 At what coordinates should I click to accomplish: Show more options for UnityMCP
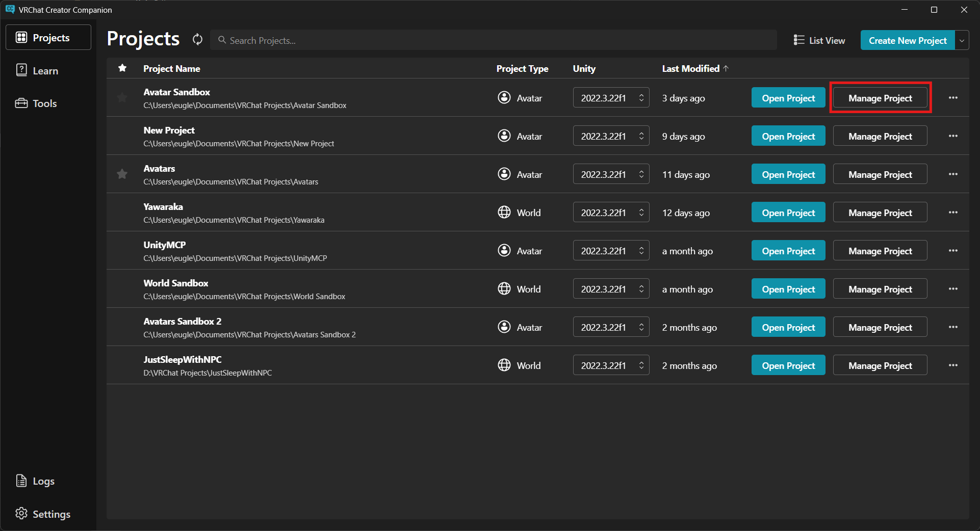coord(953,250)
